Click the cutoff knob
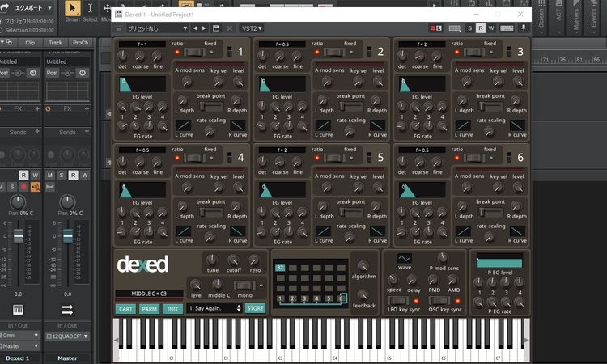Viewport: 607px width, 364px height. point(233,260)
